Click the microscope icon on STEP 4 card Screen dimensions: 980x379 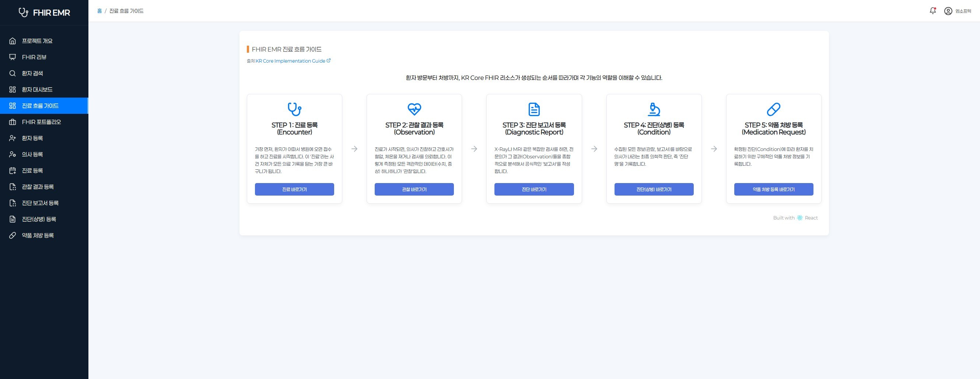click(x=654, y=109)
